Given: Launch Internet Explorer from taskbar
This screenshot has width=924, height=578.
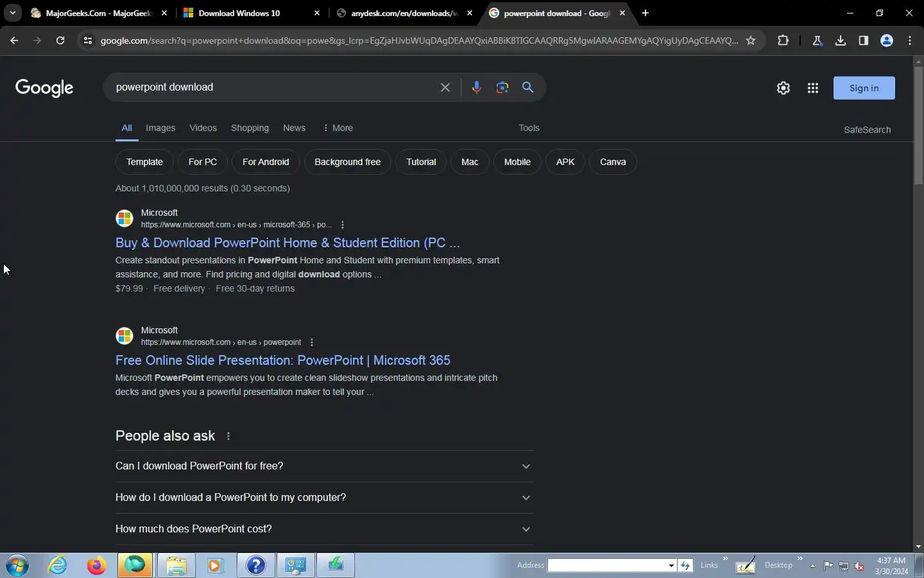Looking at the screenshot, I should click(58, 565).
